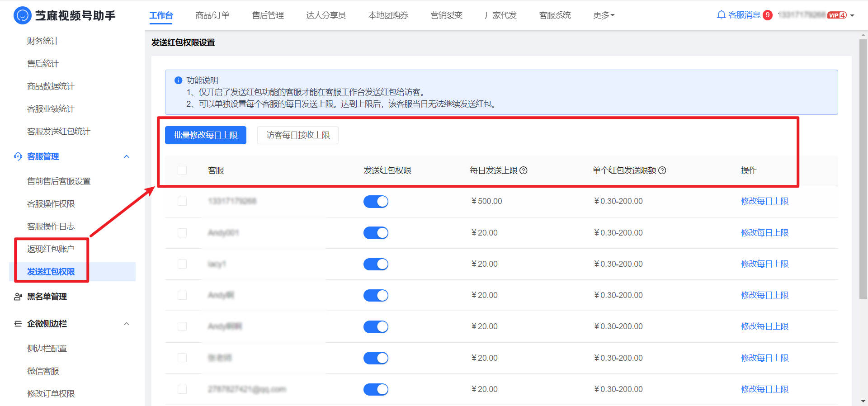The image size is (868, 406).
Task: Click the scrollbar up arrow
Action: (863, 35)
